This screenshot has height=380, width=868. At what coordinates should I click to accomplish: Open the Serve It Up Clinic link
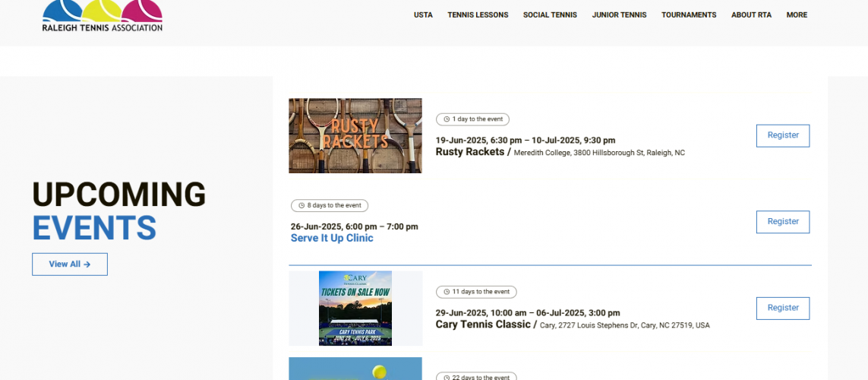[x=332, y=238]
